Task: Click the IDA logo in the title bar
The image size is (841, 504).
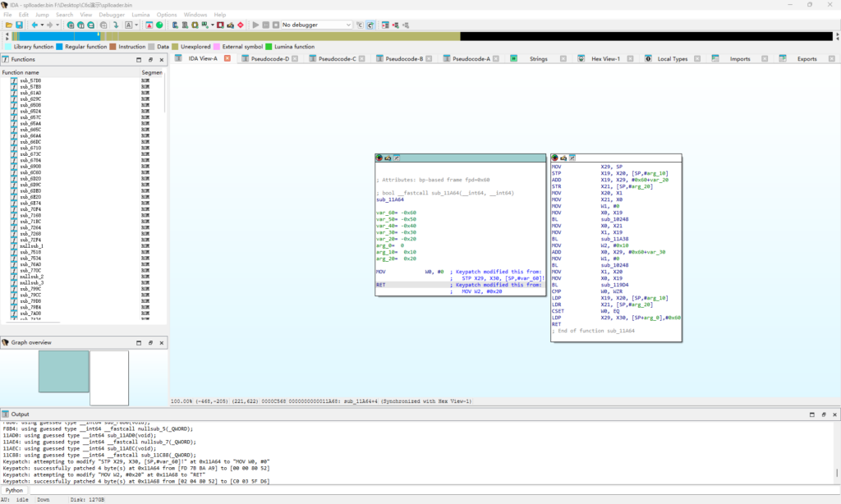Action: (x=6, y=4)
